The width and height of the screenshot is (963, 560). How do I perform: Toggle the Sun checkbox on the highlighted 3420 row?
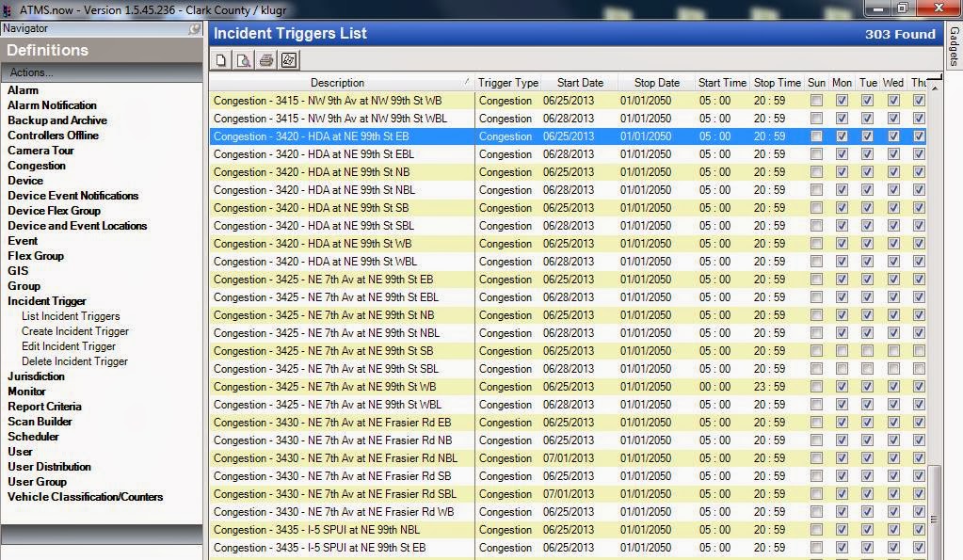pyautogui.click(x=816, y=136)
